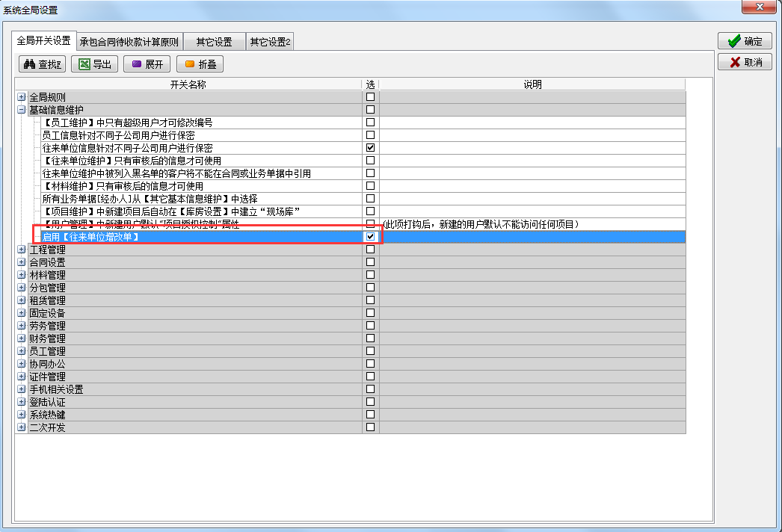782x532 pixels.
Task: Confirm with the green checkmark 确定 button
Action: (x=745, y=41)
